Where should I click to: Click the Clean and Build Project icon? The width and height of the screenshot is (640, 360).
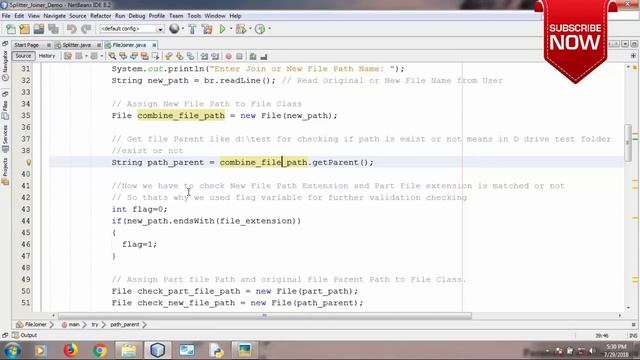(x=207, y=29)
